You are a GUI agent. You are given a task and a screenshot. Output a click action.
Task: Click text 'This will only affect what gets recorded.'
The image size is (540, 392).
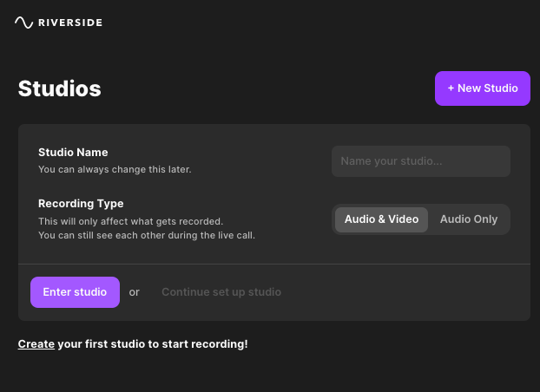tap(131, 221)
